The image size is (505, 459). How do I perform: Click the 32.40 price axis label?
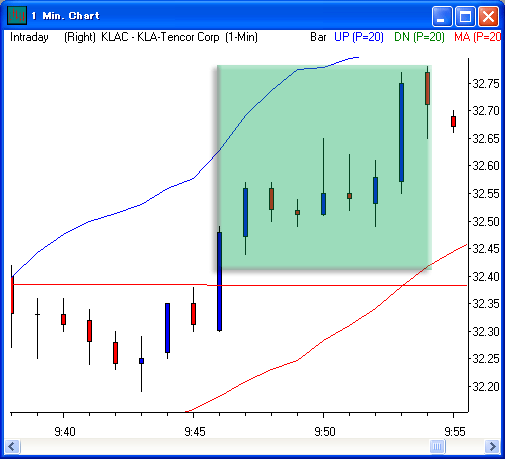point(486,277)
